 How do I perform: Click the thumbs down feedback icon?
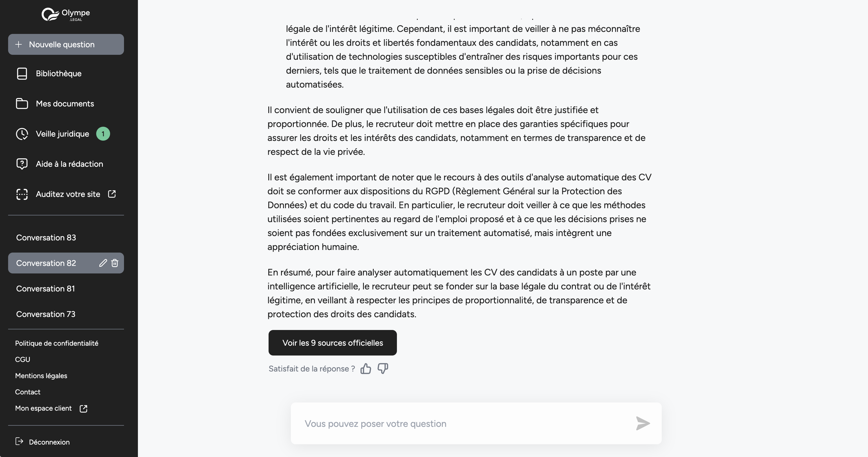pyautogui.click(x=383, y=369)
